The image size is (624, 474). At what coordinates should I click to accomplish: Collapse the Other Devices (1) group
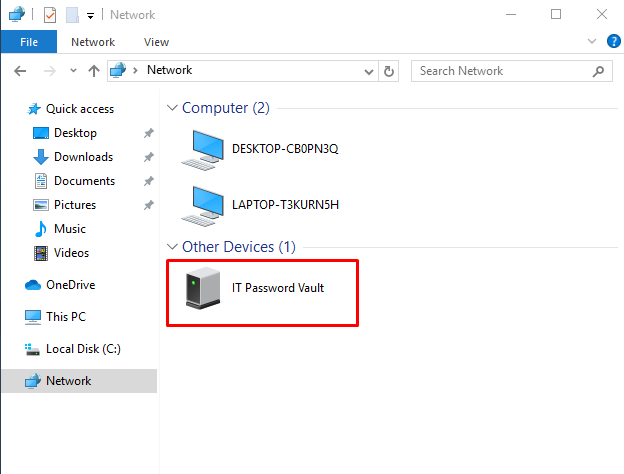pos(172,246)
